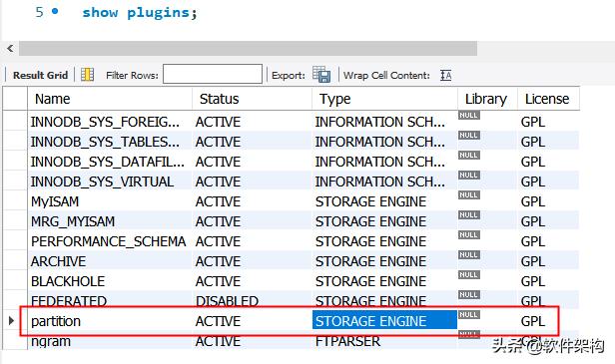This screenshot has height=364, width=615.
Task: Click GPL license in PERFORMANCE_SCHEMA row
Action: pyautogui.click(x=533, y=241)
